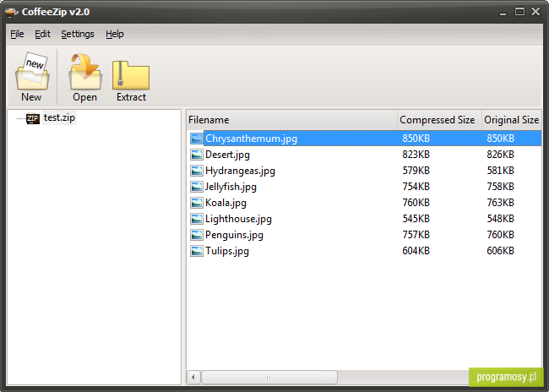This screenshot has height=392, width=549.
Task: Select the Tulips.jpg filename
Action: tap(227, 251)
